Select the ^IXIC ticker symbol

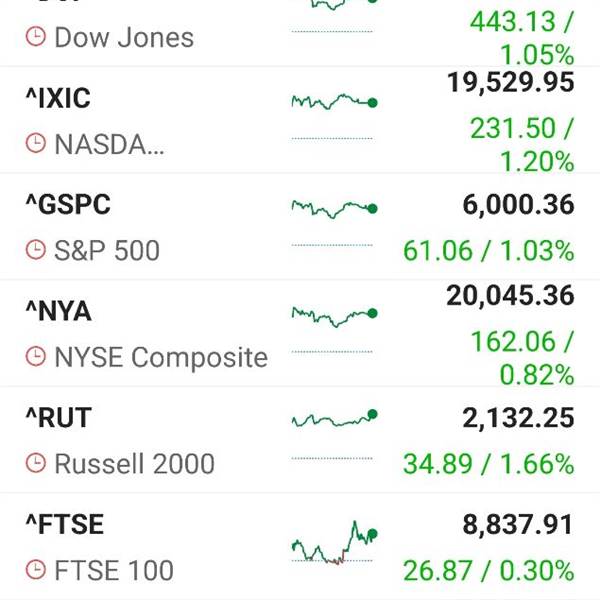[58, 98]
